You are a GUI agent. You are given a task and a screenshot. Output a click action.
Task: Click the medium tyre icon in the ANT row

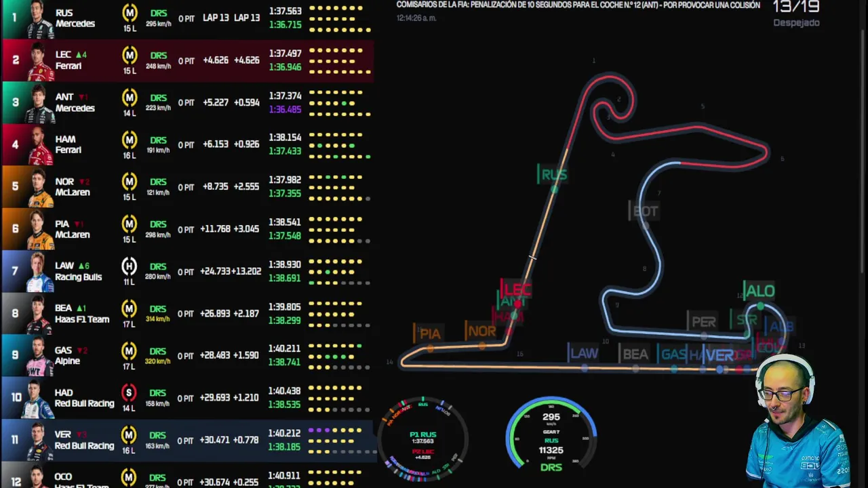click(x=129, y=97)
